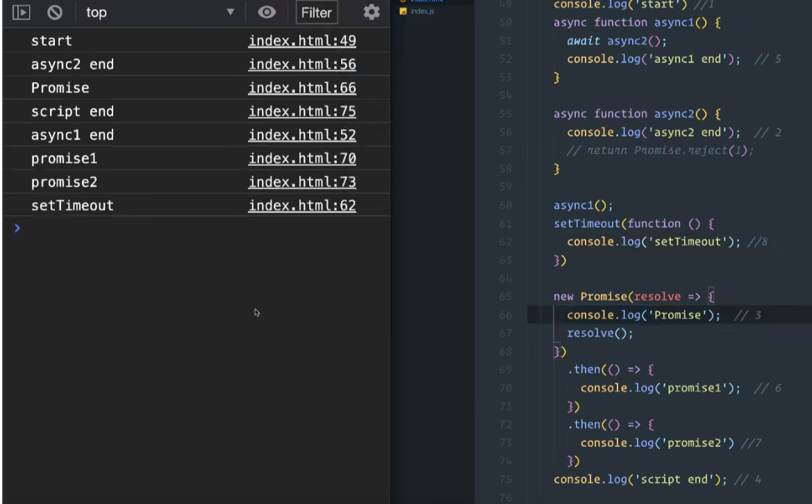Open the top context dropdown
Viewport: 812px width, 504px height.
click(160, 12)
